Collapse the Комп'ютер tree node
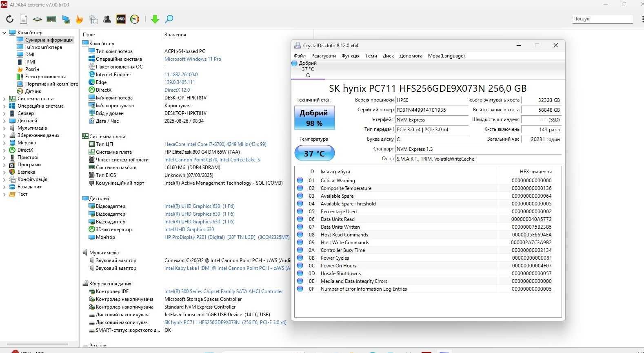Image resolution: width=644 pixels, height=353 pixels. 4,33
